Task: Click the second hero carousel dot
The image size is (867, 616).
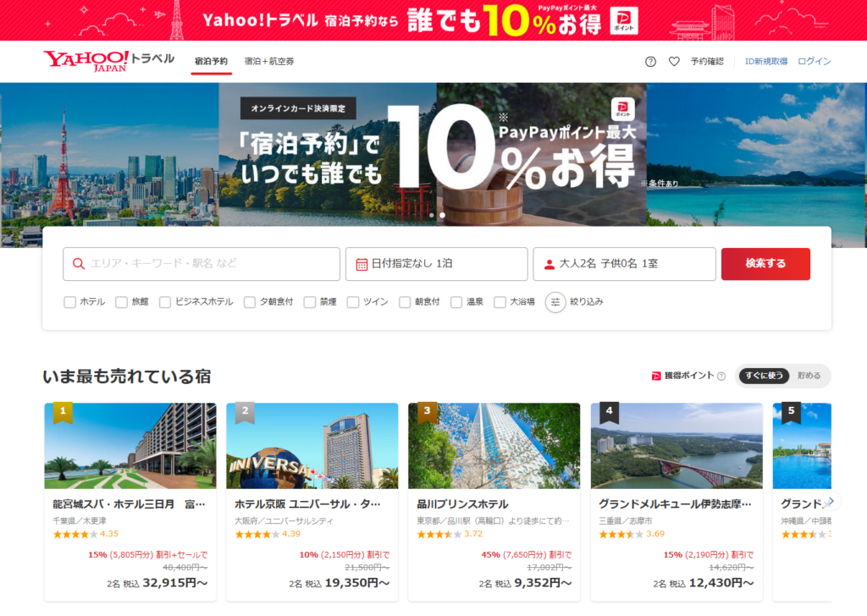Action: pyautogui.click(x=442, y=216)
